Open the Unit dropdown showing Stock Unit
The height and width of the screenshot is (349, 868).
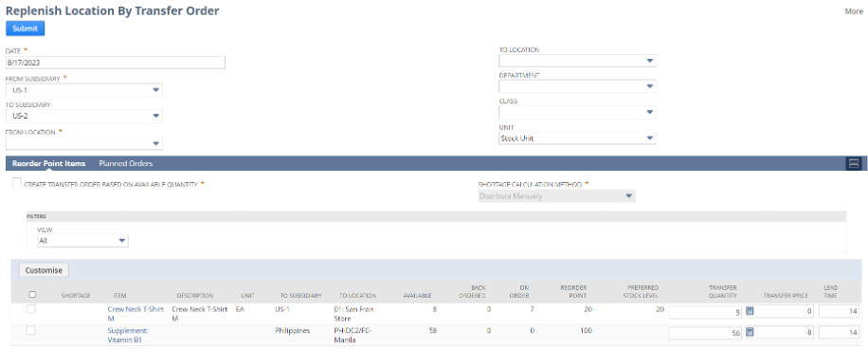(577, 138)
